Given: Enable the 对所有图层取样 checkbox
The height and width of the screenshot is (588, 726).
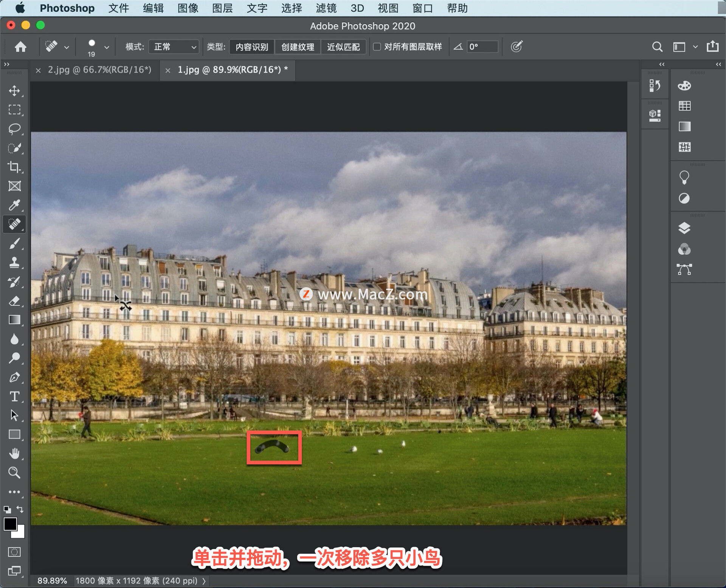Looking at the screenshot, I should point(377,46).
